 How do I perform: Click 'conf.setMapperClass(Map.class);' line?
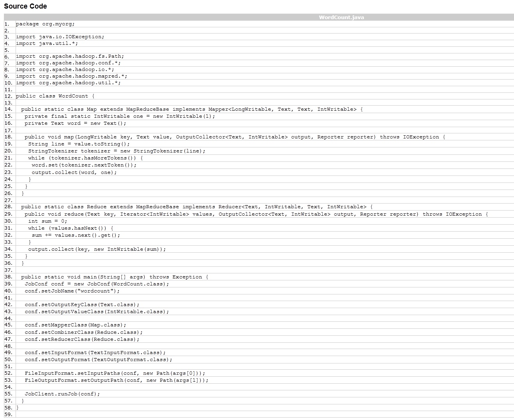pos(75,325)
